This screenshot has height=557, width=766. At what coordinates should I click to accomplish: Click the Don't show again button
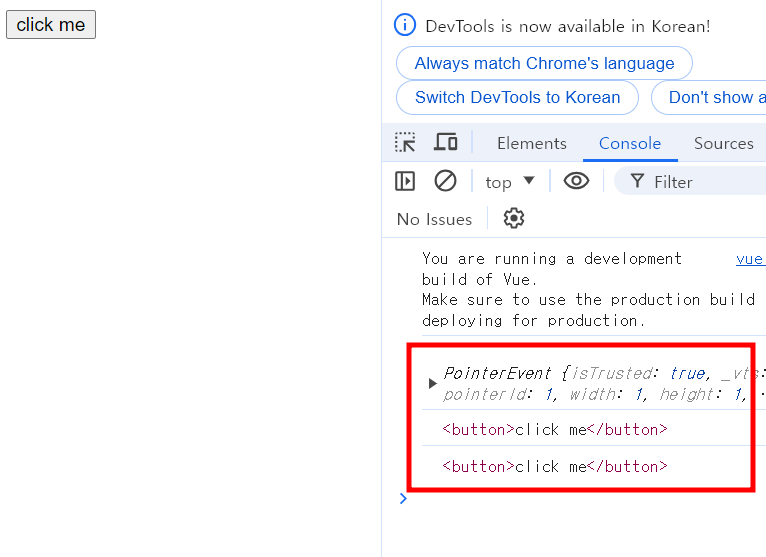(709, 97)
